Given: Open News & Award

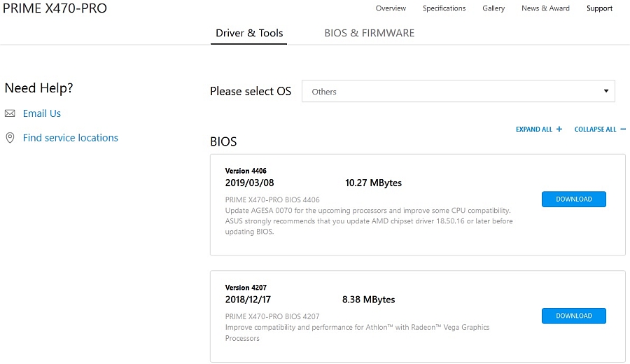Looking at the screenshot, I should (545, 8).
